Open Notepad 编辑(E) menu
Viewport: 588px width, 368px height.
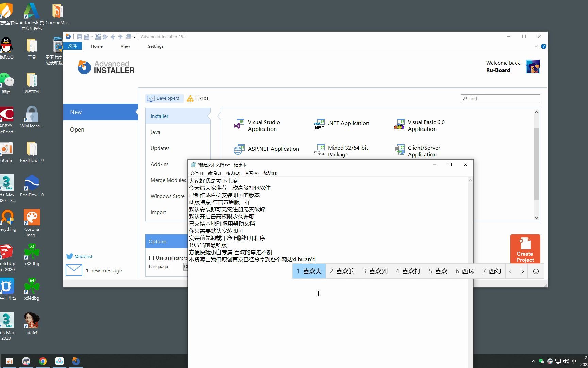point(214,173)
